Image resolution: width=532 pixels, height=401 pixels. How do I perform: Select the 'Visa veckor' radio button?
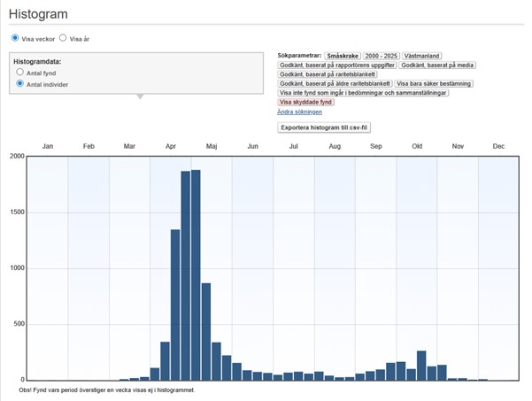pos(15,39)
